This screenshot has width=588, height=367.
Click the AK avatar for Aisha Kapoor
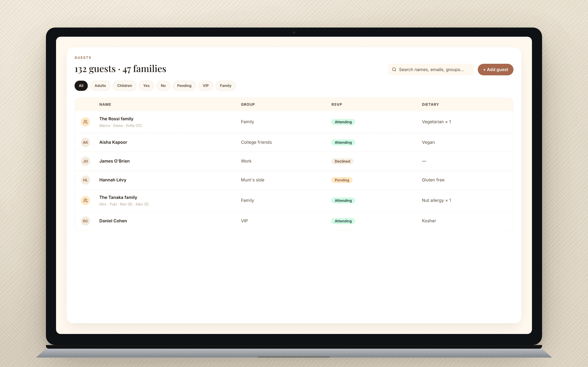[x=85, y=142]
